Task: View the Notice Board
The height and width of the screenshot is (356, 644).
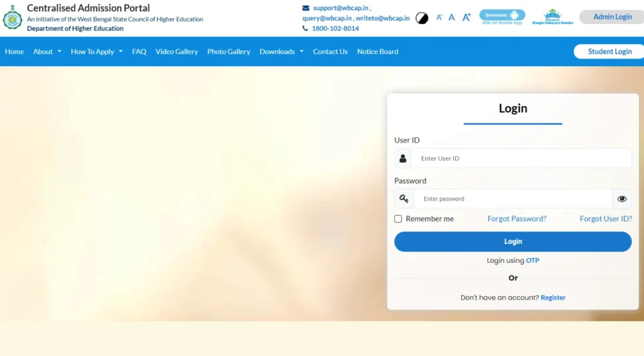Action: pos(377,52)
